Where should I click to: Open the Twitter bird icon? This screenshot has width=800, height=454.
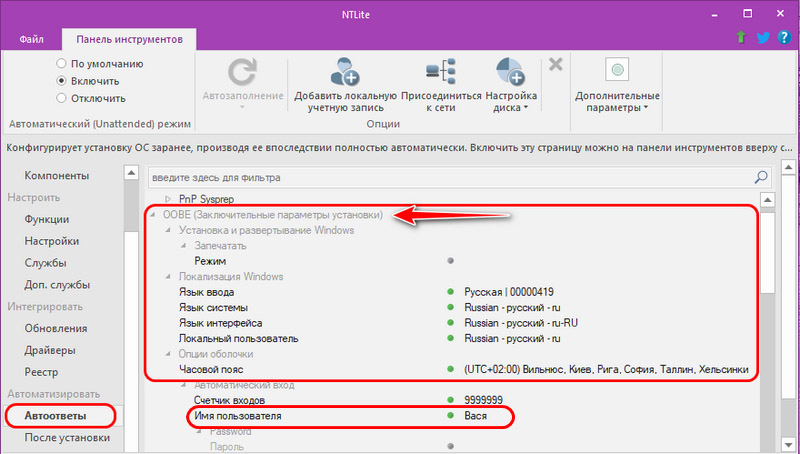[763, 37]
